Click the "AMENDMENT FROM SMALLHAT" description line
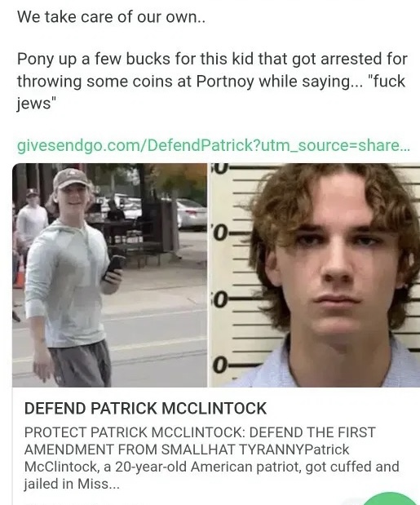Image resolution: width=420 pixels, height=505 pixels. [x=130, y=450]
